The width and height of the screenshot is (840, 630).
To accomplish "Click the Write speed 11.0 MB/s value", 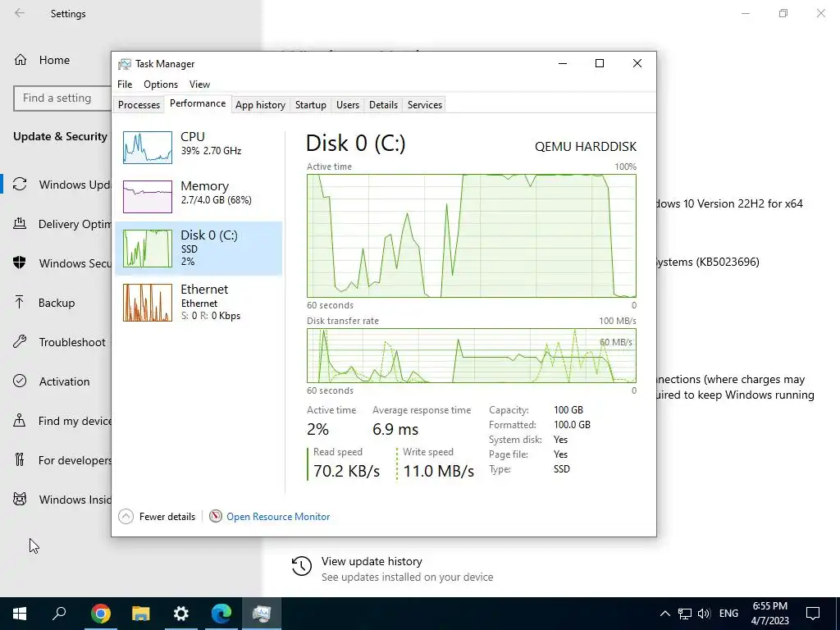I will (438, 471).
